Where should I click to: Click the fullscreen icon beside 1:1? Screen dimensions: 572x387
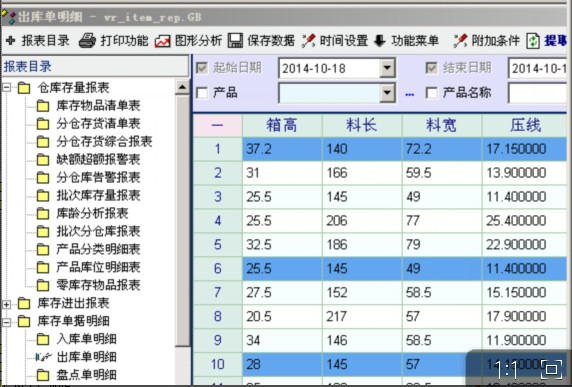[x=551, y=369]
